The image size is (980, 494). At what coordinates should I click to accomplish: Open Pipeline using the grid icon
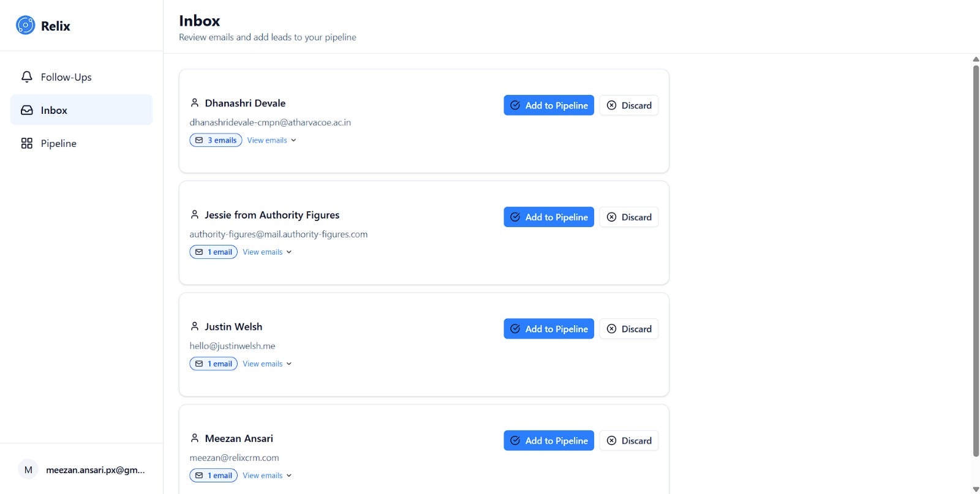coord(26,143)
